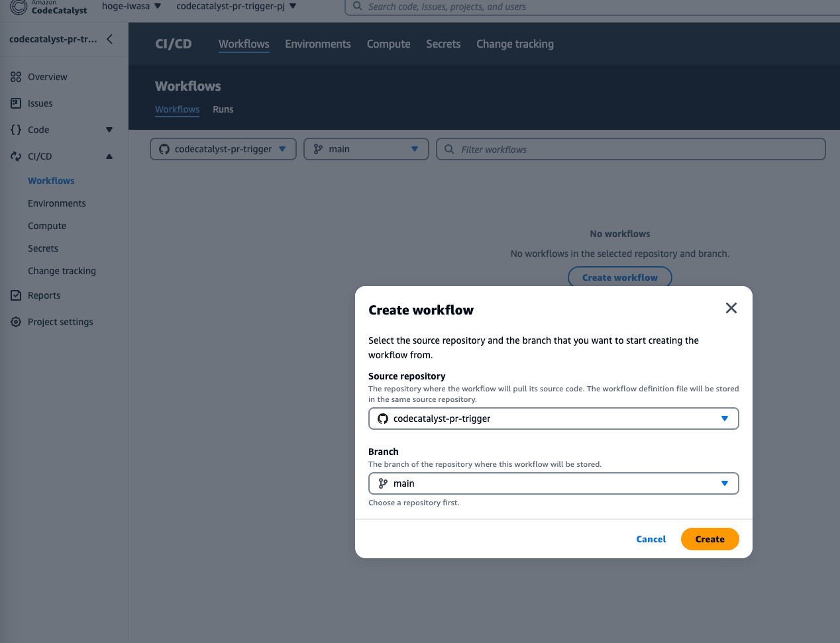Click the Overview icon in sidebar

16,77
